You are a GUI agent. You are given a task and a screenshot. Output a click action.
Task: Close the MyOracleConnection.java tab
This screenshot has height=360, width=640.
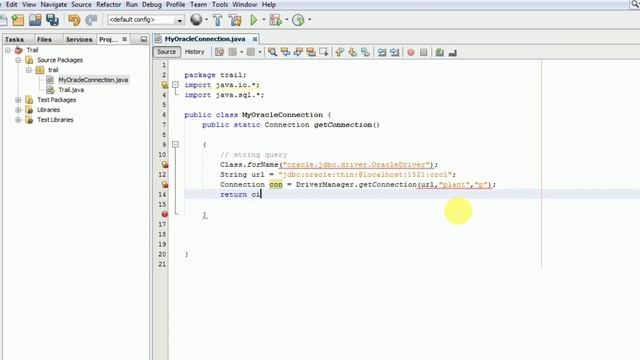click(x=255, y=39)
